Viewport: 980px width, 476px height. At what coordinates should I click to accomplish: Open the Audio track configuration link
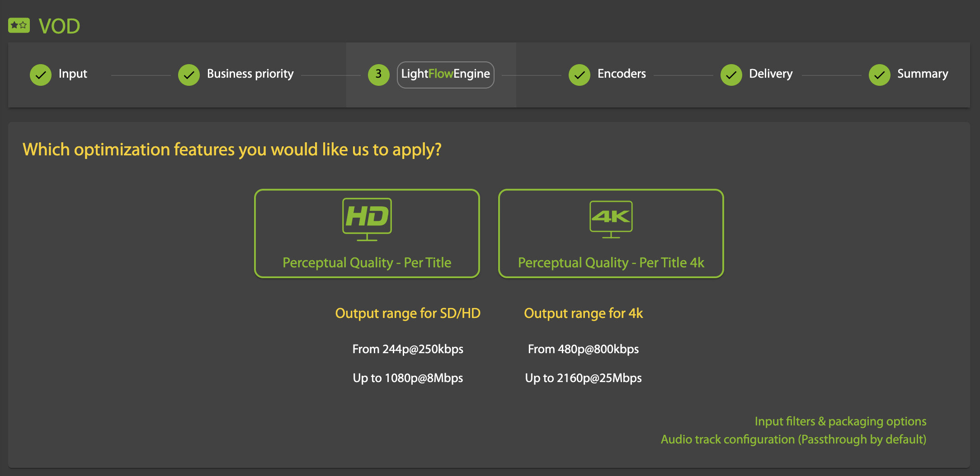click(x=793, y=439)
